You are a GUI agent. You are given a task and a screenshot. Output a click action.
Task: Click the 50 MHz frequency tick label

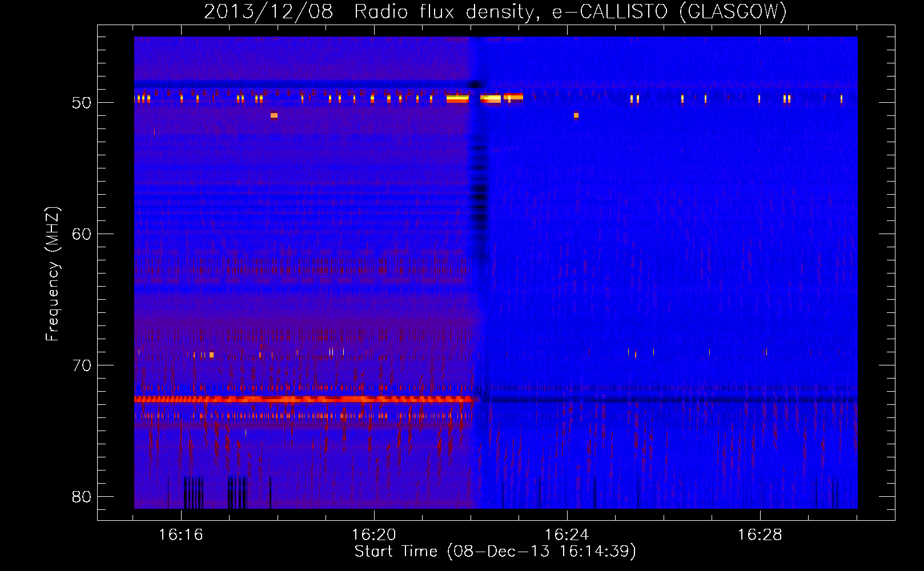(82, 103)
